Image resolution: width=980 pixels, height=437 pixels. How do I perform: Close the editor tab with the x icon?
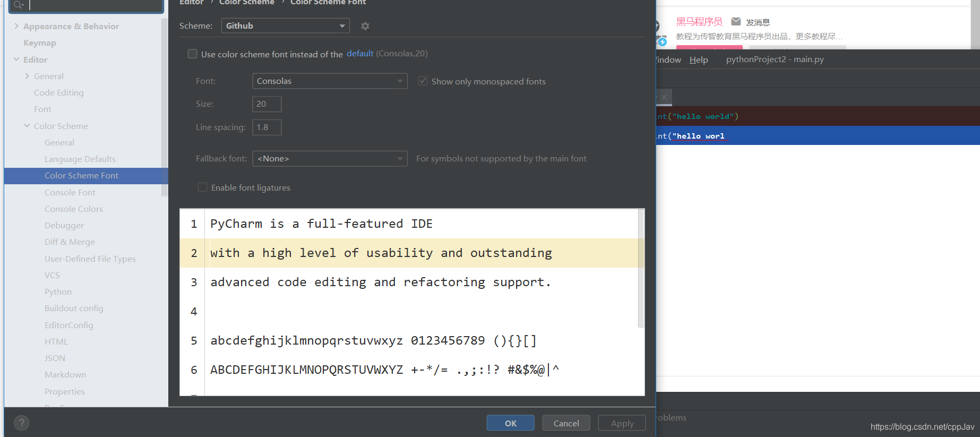coord(664,97)
